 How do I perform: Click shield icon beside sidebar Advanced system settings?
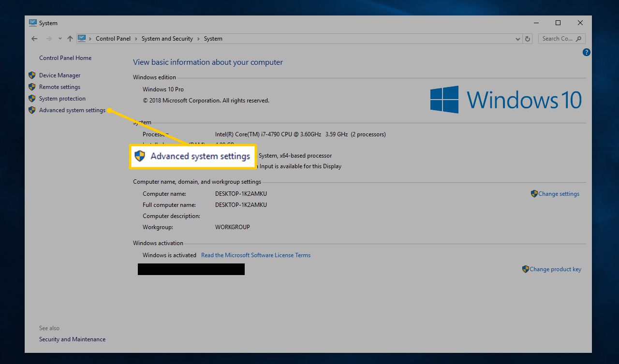(32, 110)
